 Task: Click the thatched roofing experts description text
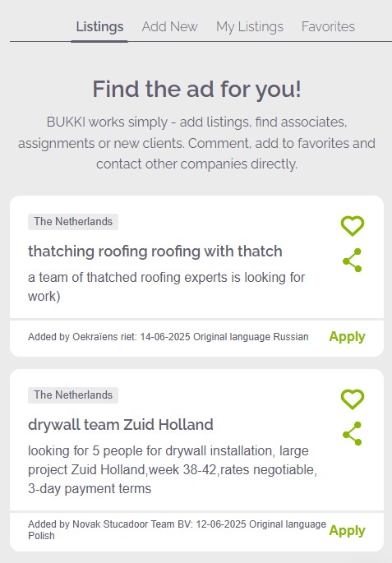click(x=167, y=287)
